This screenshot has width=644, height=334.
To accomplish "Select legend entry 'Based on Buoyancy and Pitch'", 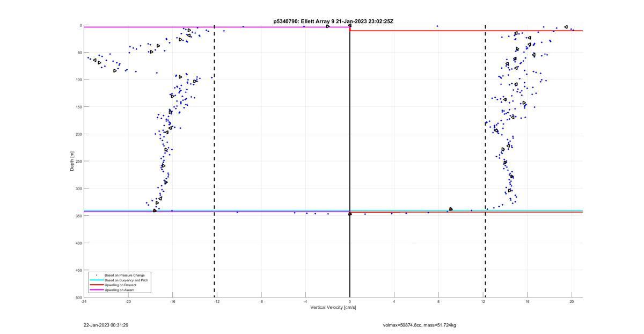I will 127,280.
